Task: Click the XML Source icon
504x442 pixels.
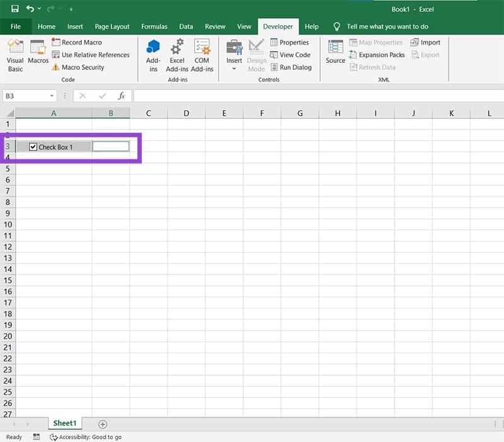Action: (335, 55)
